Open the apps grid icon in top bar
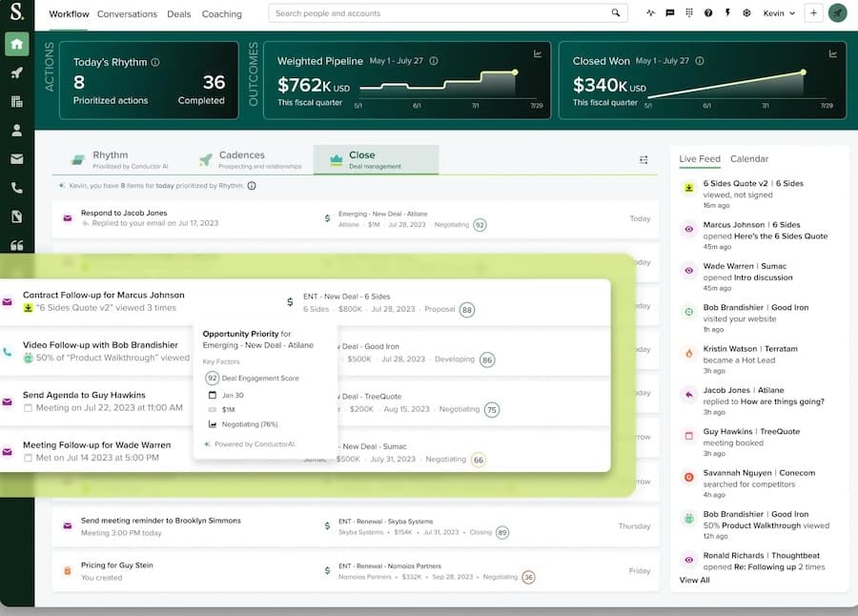This screenshot has height=616, width=858. (687, 13)
